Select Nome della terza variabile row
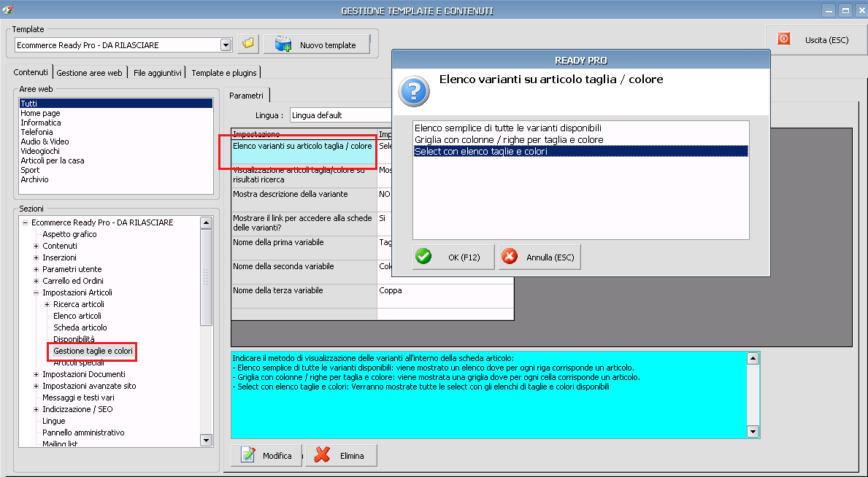Image resolution: width=868 pixels, height=477 pixels. 304,295
